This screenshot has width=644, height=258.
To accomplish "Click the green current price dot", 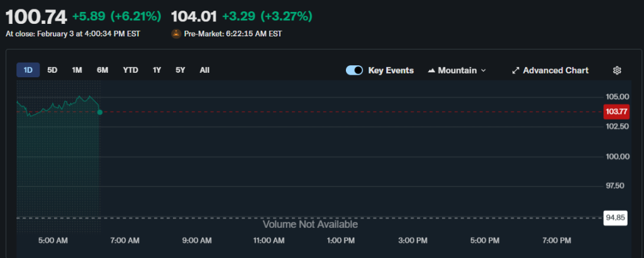I will pyautogui.click(x=99, y=112).
